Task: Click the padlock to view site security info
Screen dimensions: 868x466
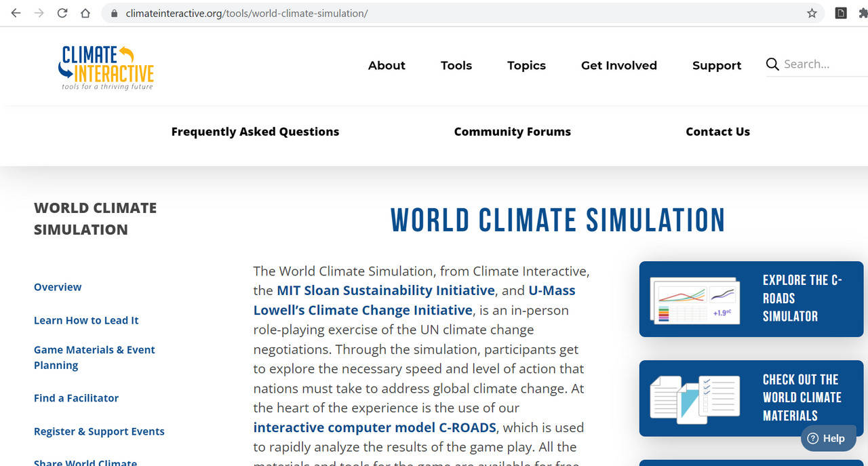Action: [x=113, y=13]
